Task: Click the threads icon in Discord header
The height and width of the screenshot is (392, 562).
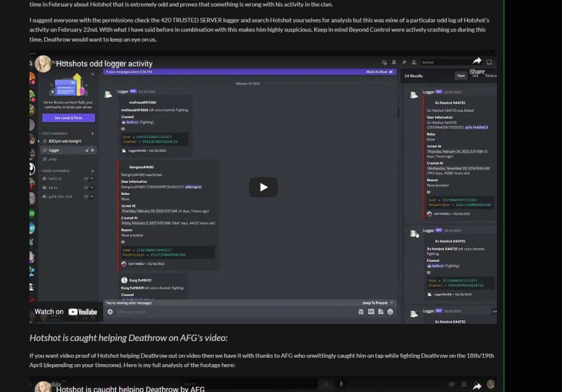Action: click(384, 62)
